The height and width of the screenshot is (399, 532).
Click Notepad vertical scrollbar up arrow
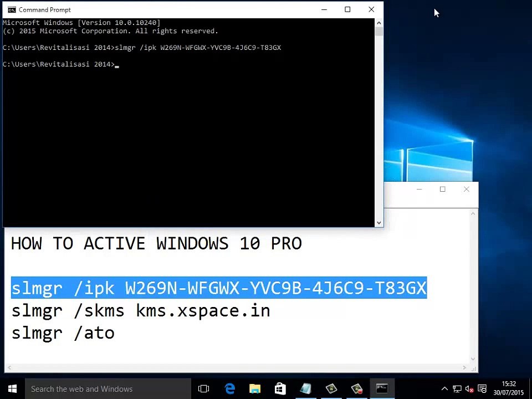click(x=473, y=214)
